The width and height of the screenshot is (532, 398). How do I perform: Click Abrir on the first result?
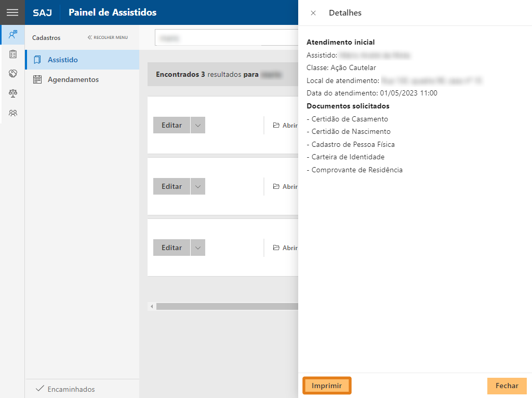point(285,126)
